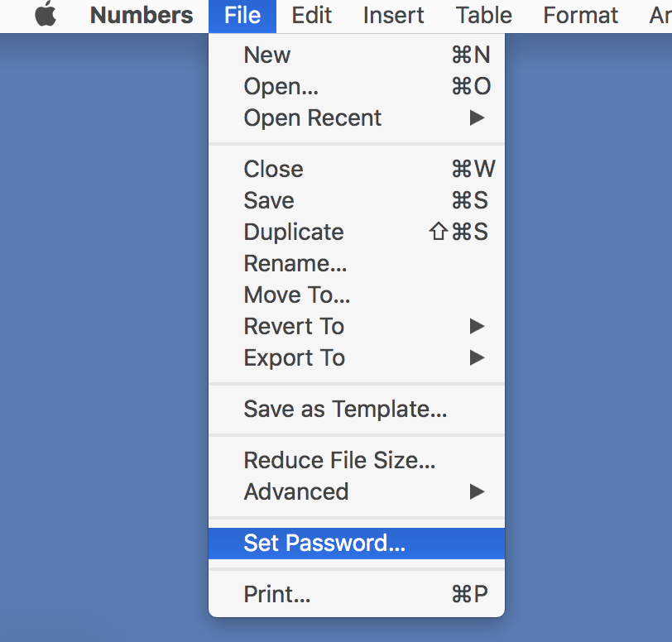
Task: Select Save as Template… item
Action: click(x=357, y=409)
